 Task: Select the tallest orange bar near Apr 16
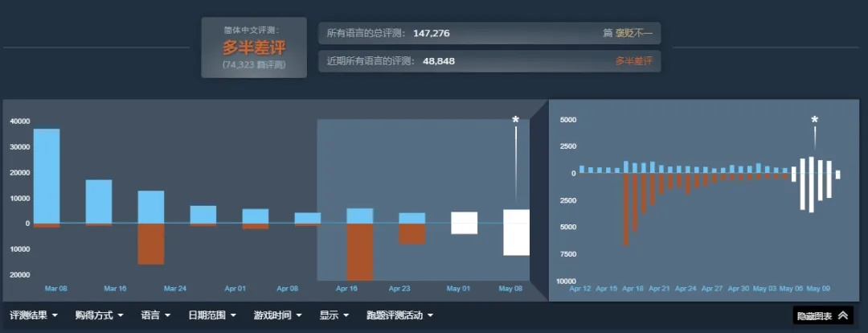coord(360,252)
